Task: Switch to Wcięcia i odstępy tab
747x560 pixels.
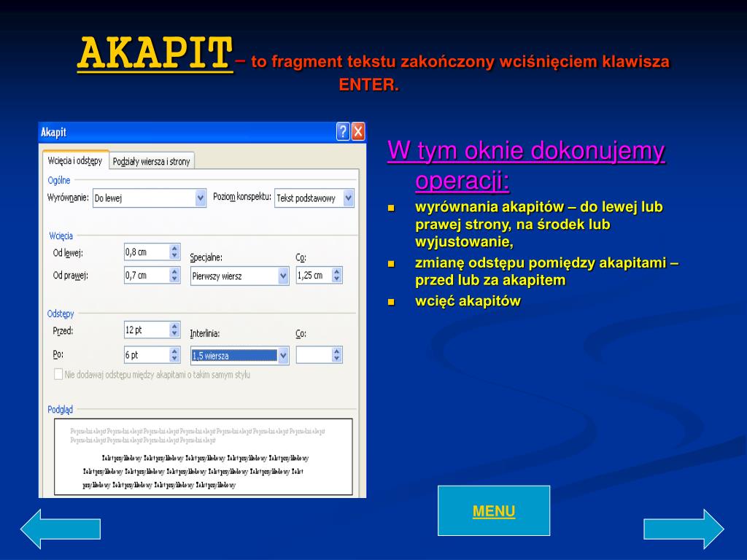Action: point(75,161)
